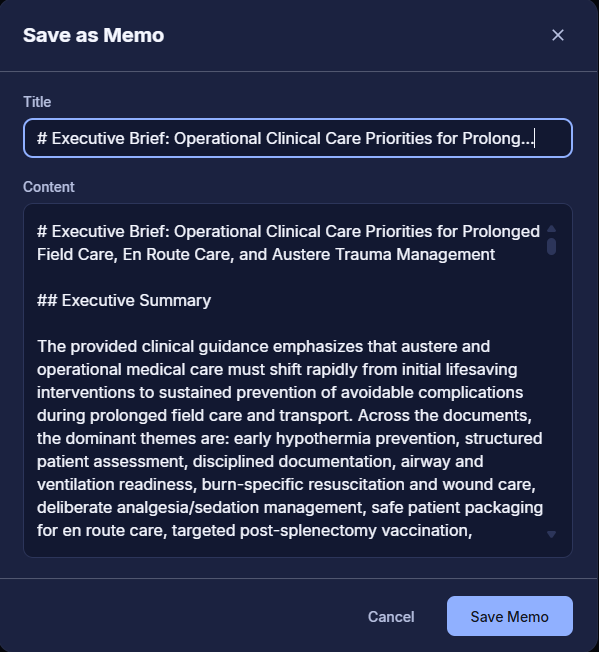Click the content scrollbar thumb
Screen dimensions: 599x652
[551, 246]
